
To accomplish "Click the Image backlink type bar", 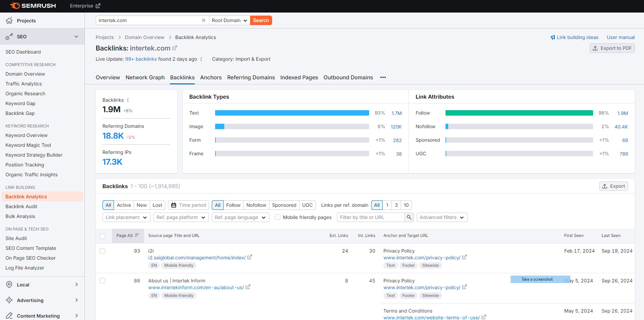I will (292, 126).
